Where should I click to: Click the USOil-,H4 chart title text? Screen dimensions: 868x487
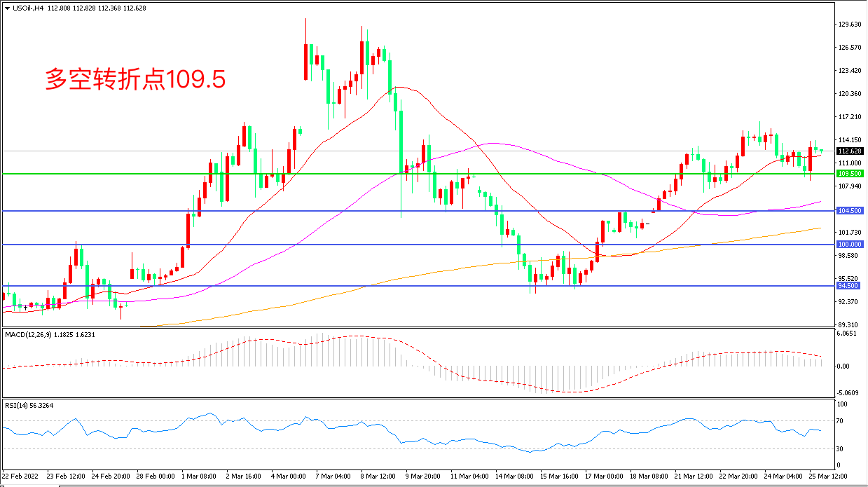point(29,8)
